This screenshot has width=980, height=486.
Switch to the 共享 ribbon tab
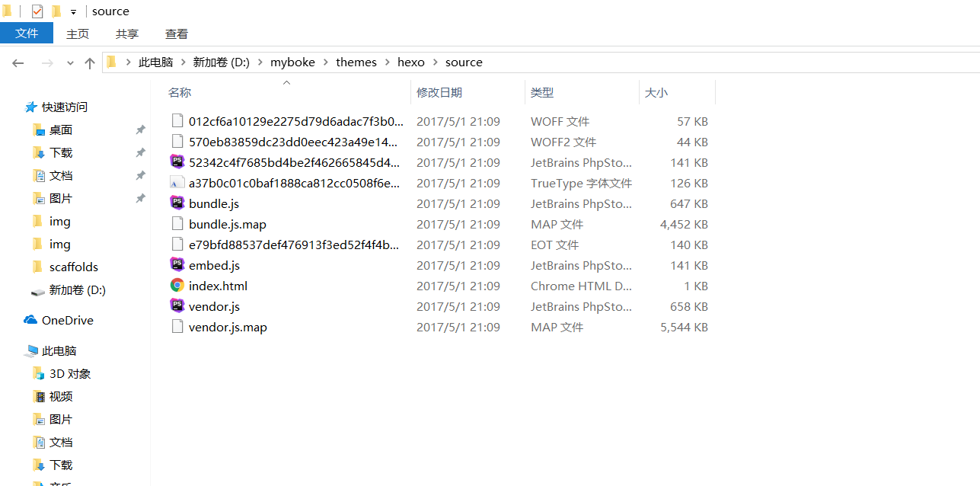(x=127, y=34)
